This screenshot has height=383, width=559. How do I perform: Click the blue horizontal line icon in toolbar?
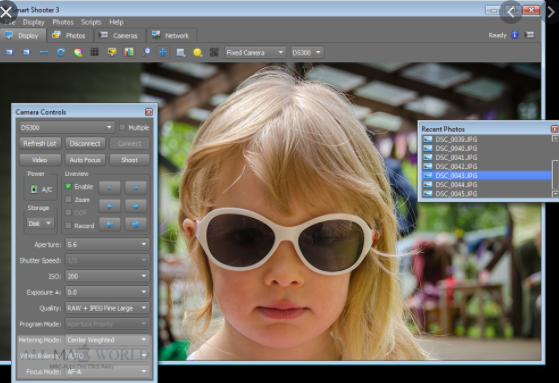44,52
